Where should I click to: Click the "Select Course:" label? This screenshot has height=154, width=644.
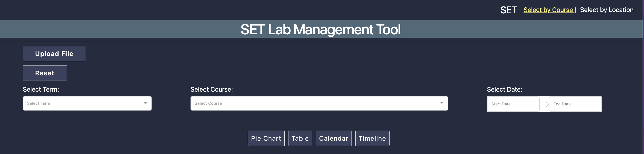(x=212, y=89)
